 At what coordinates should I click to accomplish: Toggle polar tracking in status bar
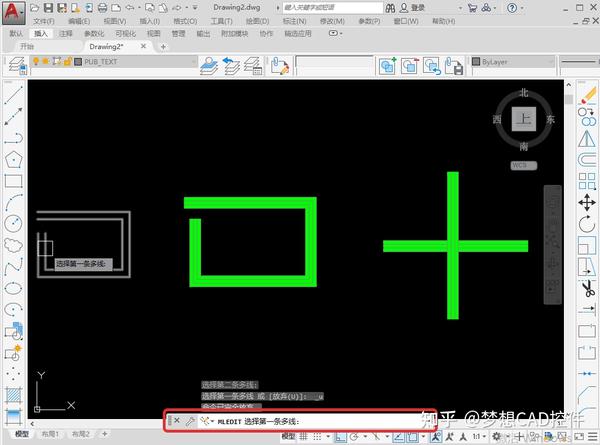[x=354, y=436]
